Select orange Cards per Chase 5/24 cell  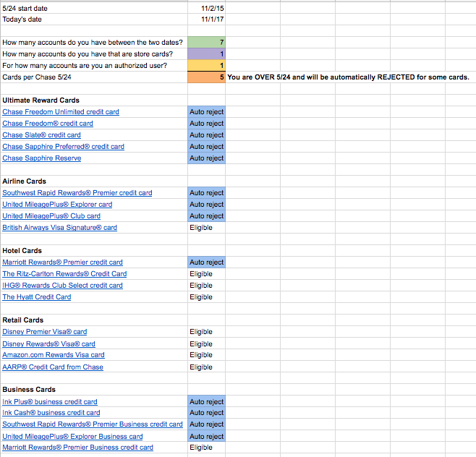coord(206,77)
